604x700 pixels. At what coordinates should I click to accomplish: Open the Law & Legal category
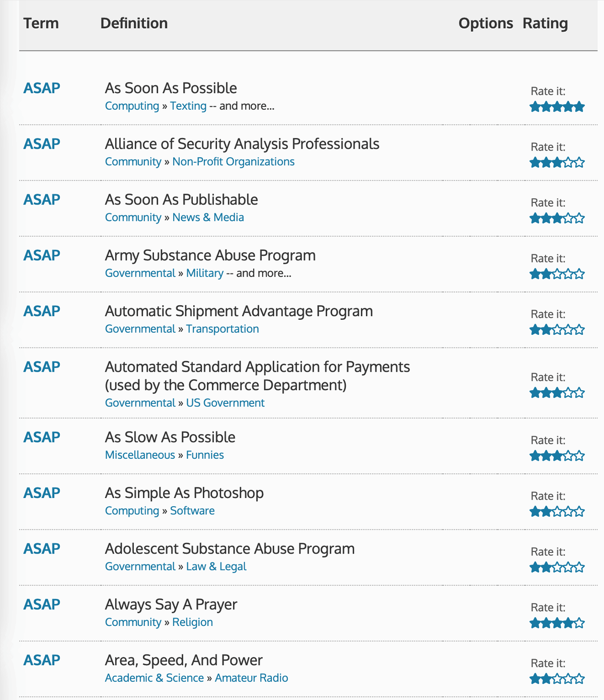coord(216,567)
